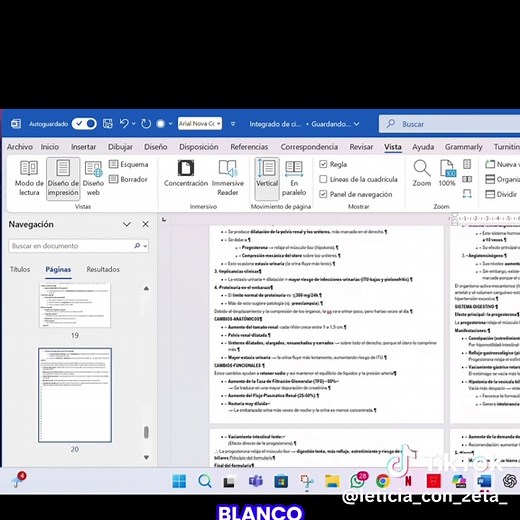The image size is (520, 520).
Task: Open the Ayuda tab
Action: (x=423, y=147)
